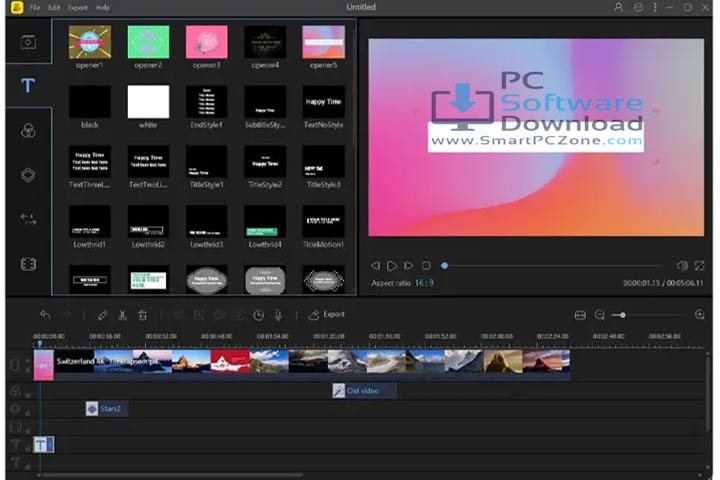Open the three-dot more options menu

coord(655,7)
